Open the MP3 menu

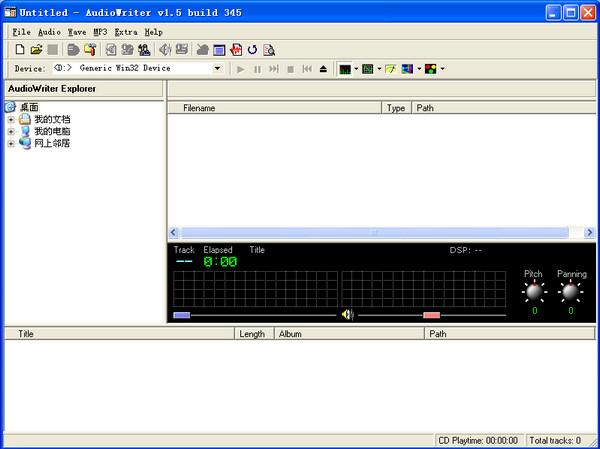pyautogui.click(x=100, y=32)
